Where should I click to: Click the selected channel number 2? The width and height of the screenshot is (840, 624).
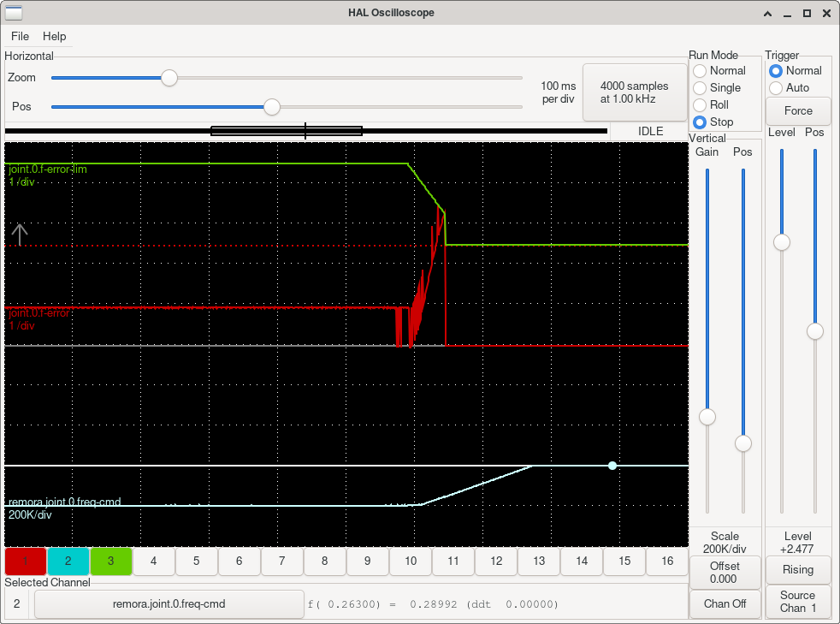(16, 604)
